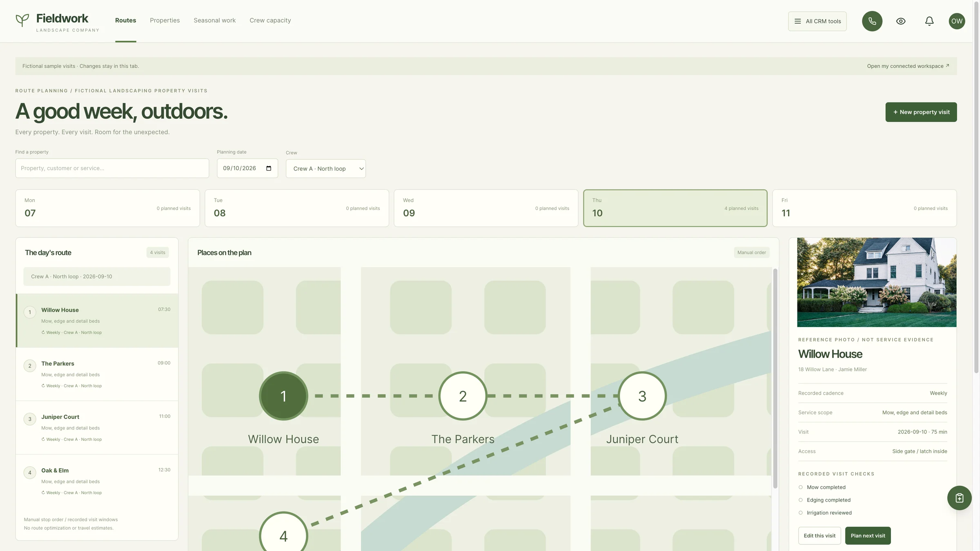Click the Willow House reference photo
Screen dimensions: 980x551
pyautogui.click(x=877, y=282)
